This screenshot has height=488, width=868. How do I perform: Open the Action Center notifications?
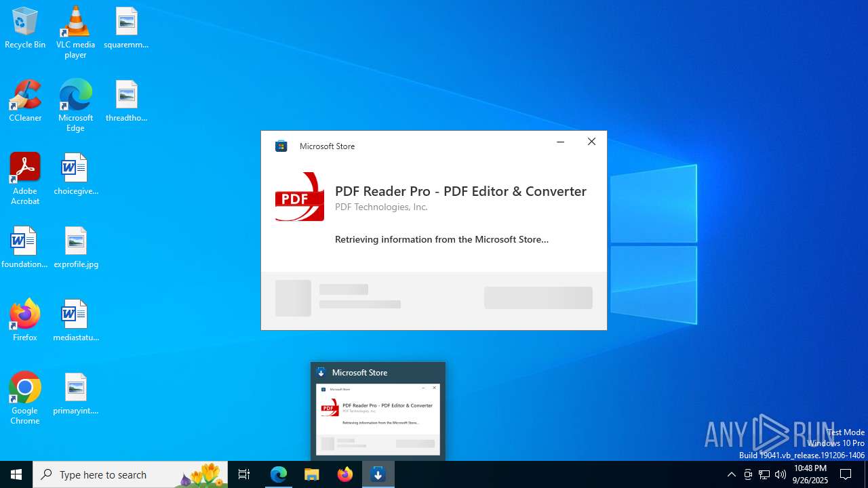[x=846, y=474]
